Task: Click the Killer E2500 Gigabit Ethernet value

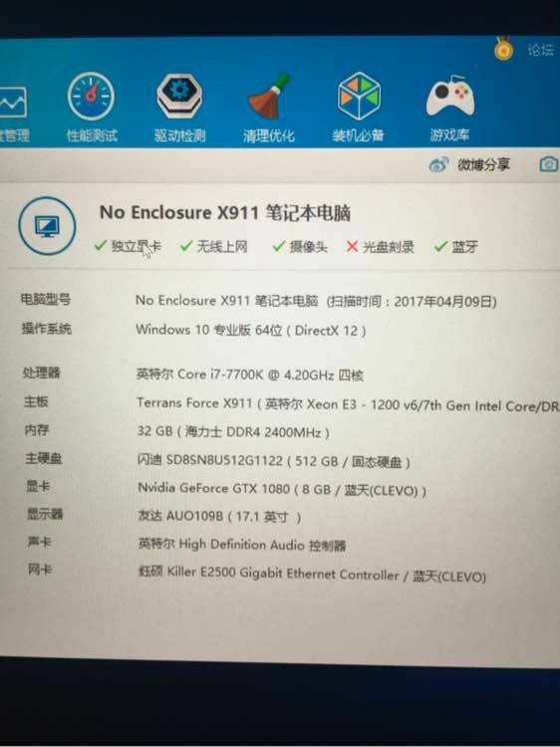Action: (312, 574)
